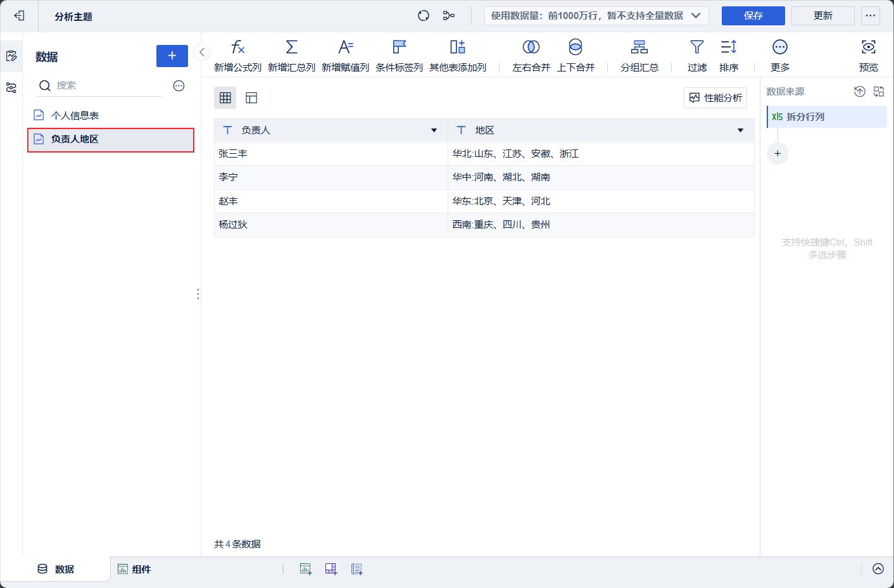
Task: Click the collapse up arrow at bottom right
Action: point(878,568)
